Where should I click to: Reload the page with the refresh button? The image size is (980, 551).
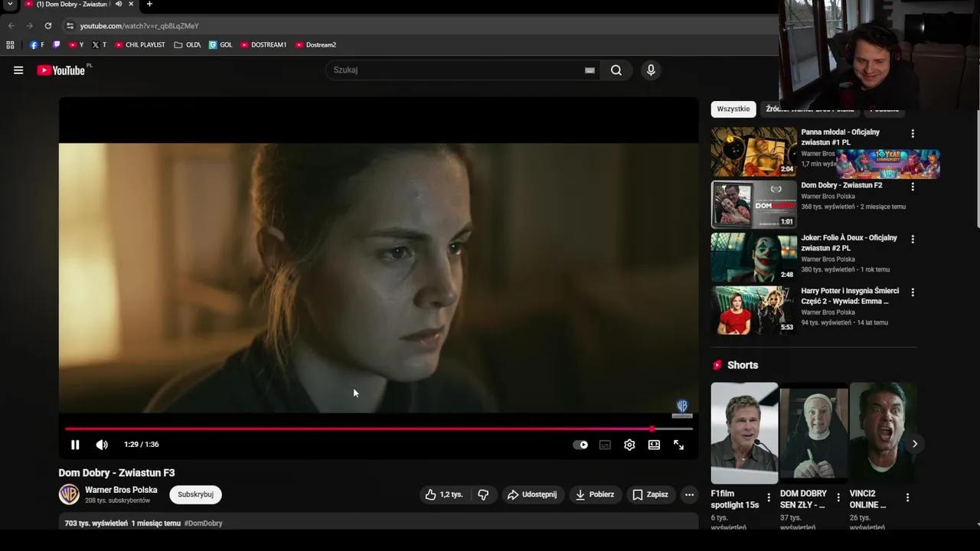click(x=47, y=26)
